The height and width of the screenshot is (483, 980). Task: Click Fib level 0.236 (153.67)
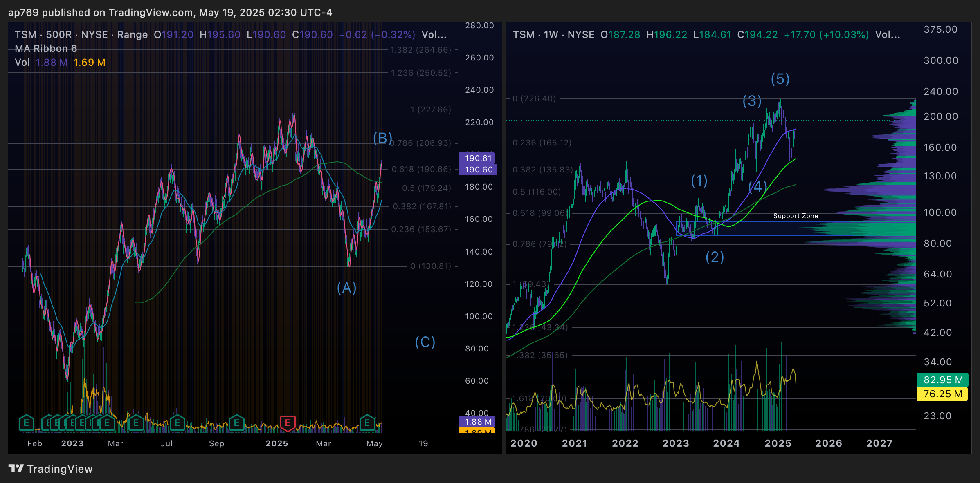click(421, 229)
